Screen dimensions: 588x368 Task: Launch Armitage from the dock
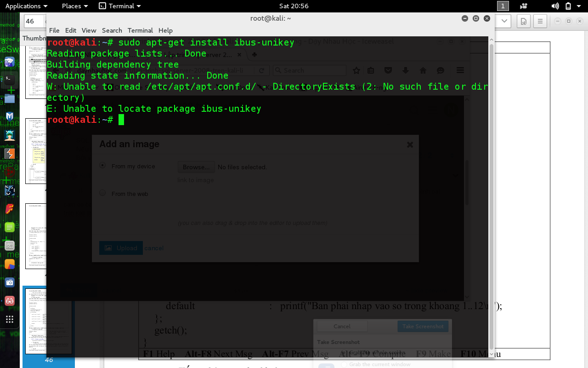tap(10, 135)
